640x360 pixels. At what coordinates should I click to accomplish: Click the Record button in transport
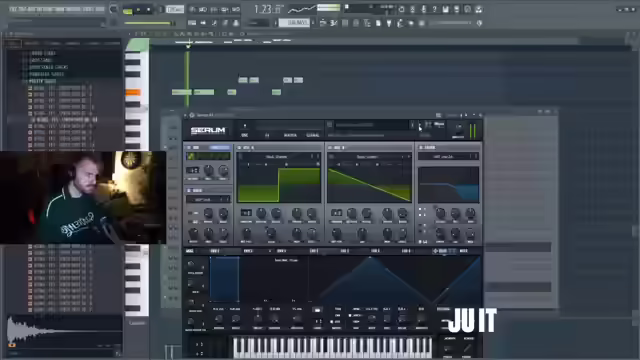[149, 10]
